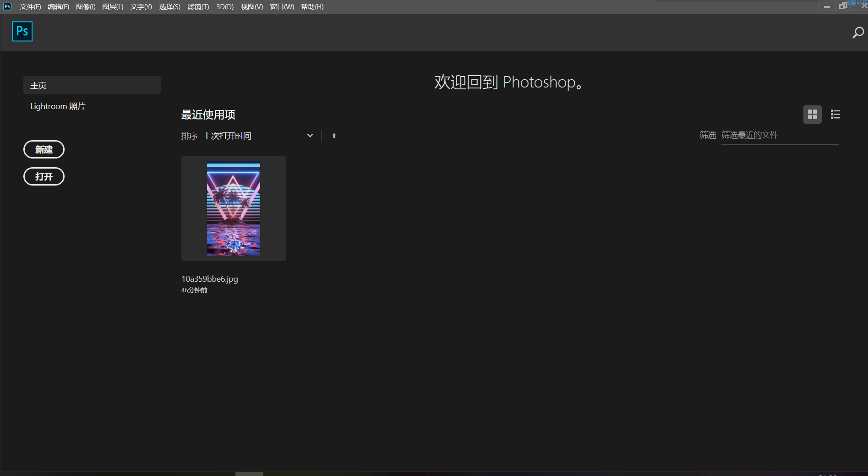Open the 10a359bbe6.jpg thumbnail
The image size is (868, 476).
click(x=234, y=209)
